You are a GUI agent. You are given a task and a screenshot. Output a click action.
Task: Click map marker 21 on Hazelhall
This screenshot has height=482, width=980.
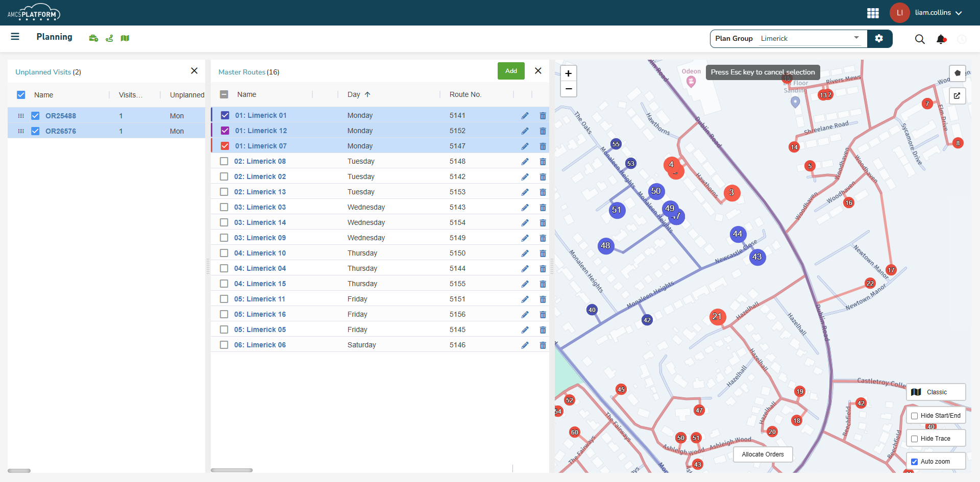click(717, 317)
